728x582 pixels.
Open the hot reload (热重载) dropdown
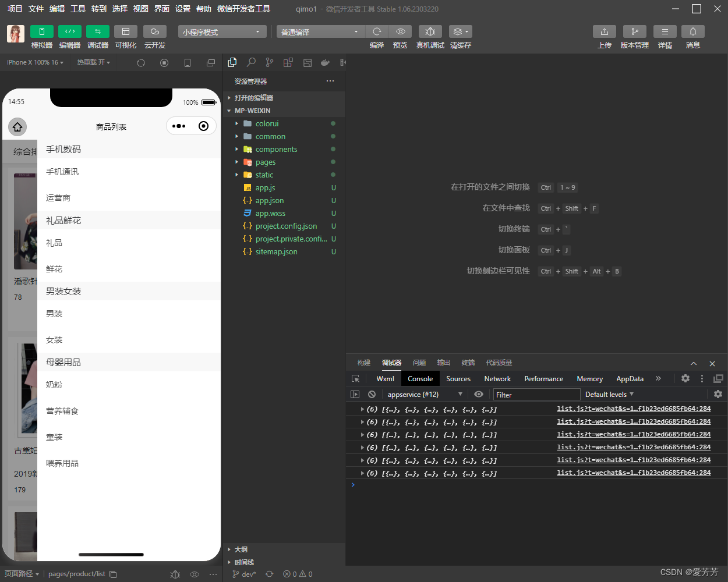[94, 62]
